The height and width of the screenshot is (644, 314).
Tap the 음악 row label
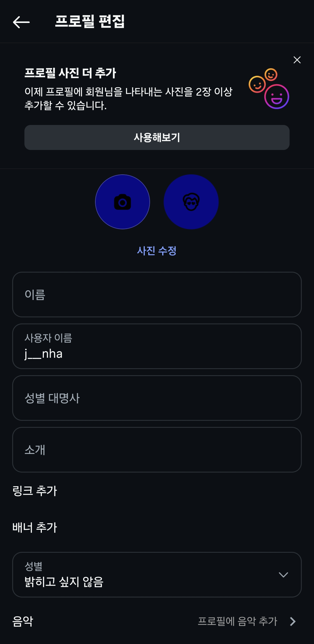[23, 621]
